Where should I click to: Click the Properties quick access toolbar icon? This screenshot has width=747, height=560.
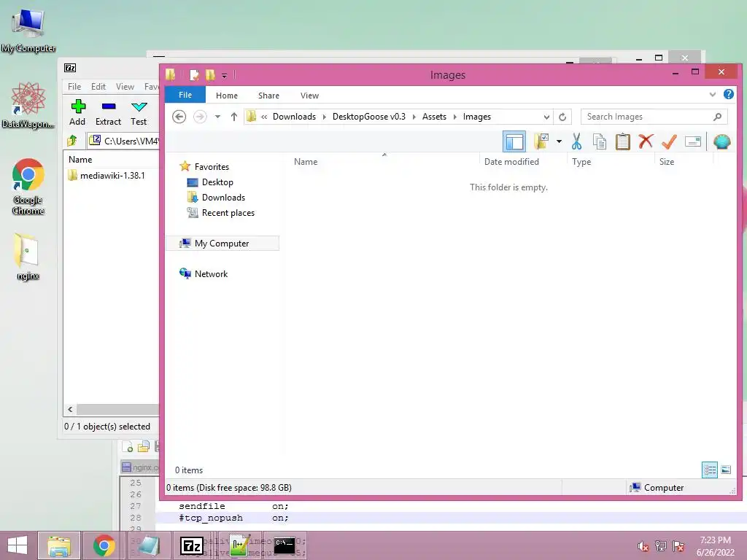(x=194, y=75)
